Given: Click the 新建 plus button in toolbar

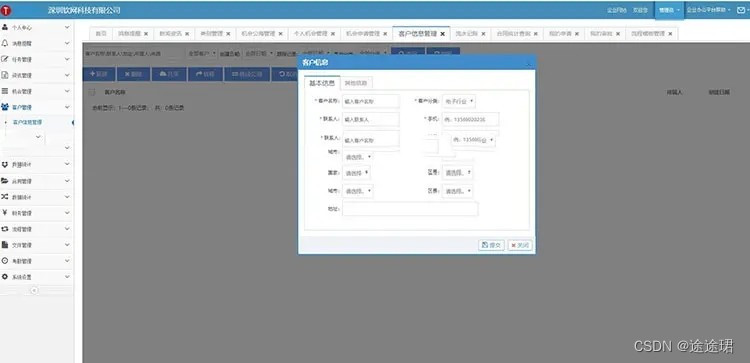Looking at the screenshot, I should [x=99, y=74].
